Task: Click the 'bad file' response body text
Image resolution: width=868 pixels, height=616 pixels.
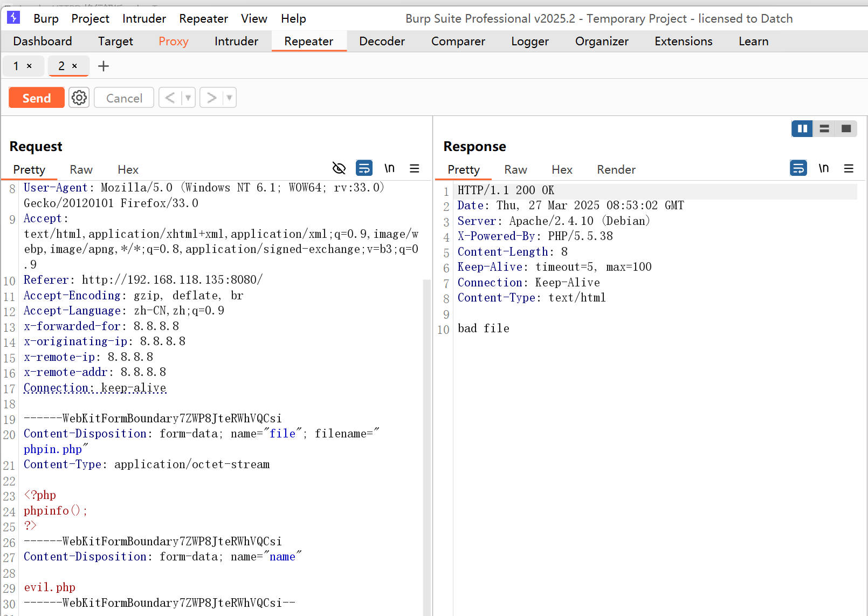Action: tap(483, 328)
